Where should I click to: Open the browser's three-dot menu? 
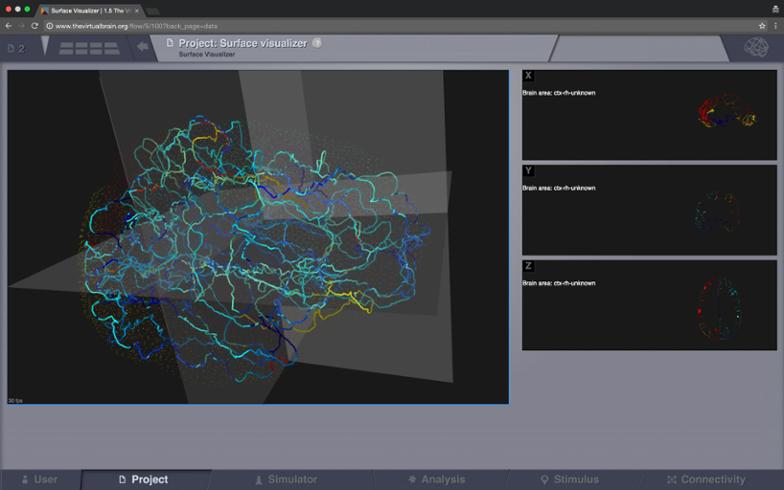click(776, 25)
